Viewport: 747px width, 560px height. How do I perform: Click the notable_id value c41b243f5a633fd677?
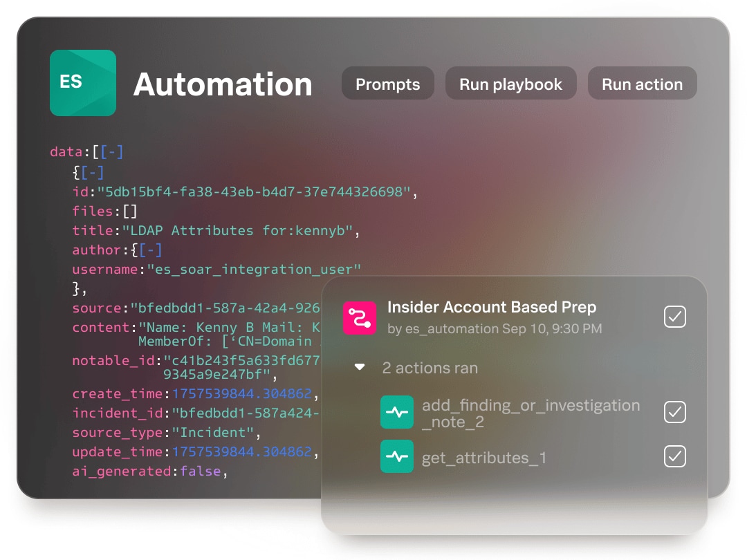(241, 360)
